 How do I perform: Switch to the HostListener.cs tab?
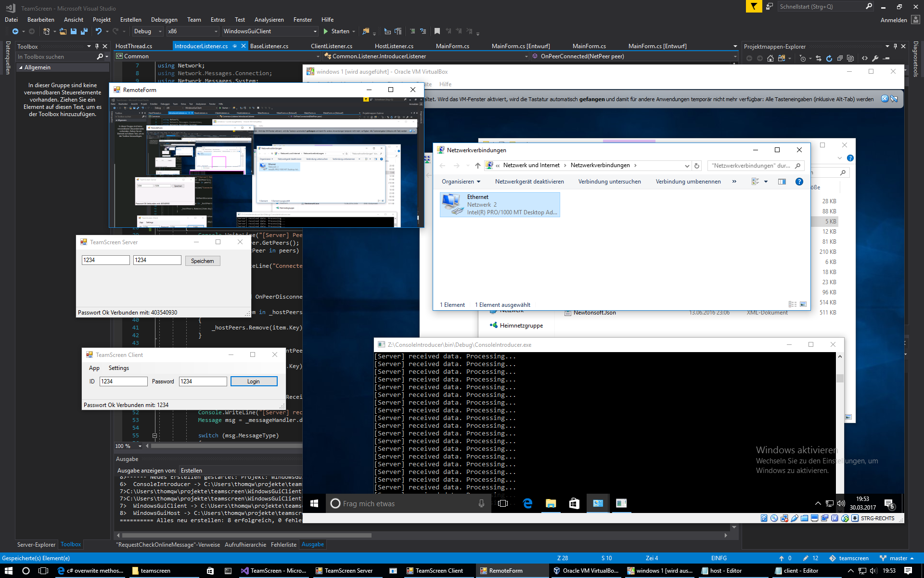pyautogui.click(x=394, y=46)
